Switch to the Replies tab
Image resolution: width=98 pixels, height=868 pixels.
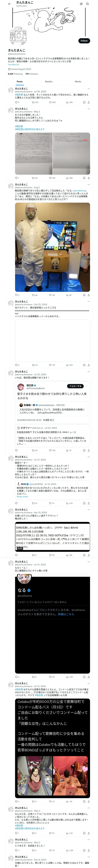pyautogui.click(x=49, y=82)
